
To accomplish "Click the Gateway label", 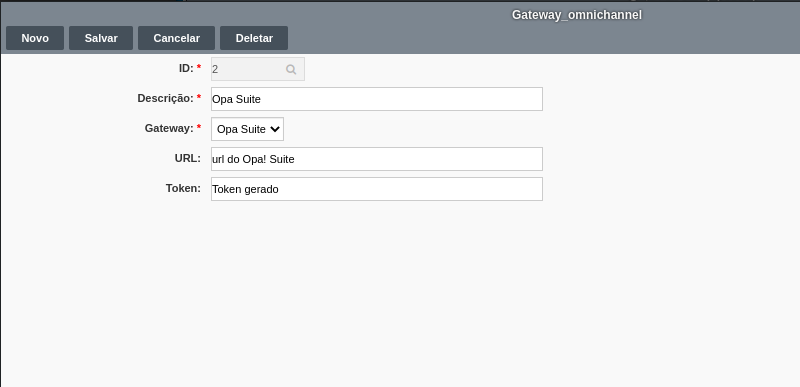I will coord(169,128).
